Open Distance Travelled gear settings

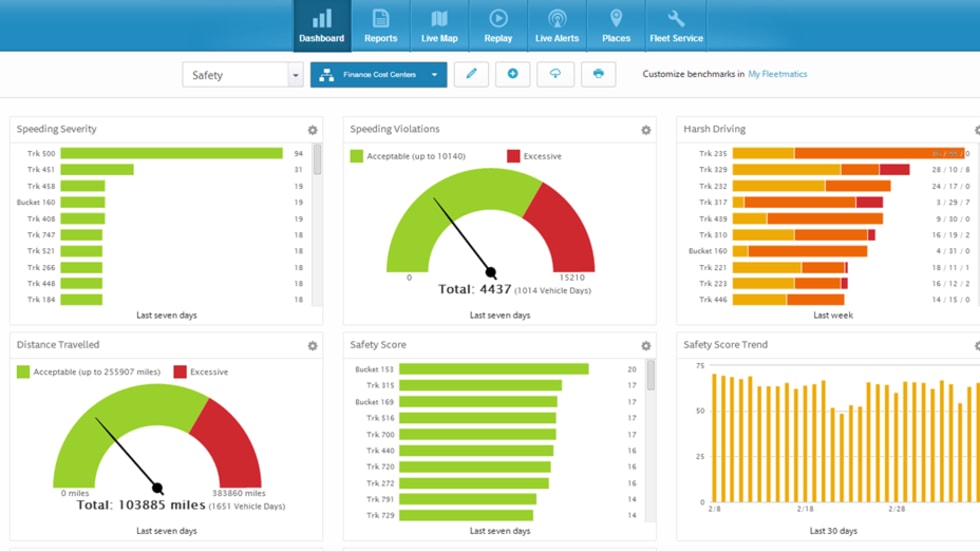(312, 346)
